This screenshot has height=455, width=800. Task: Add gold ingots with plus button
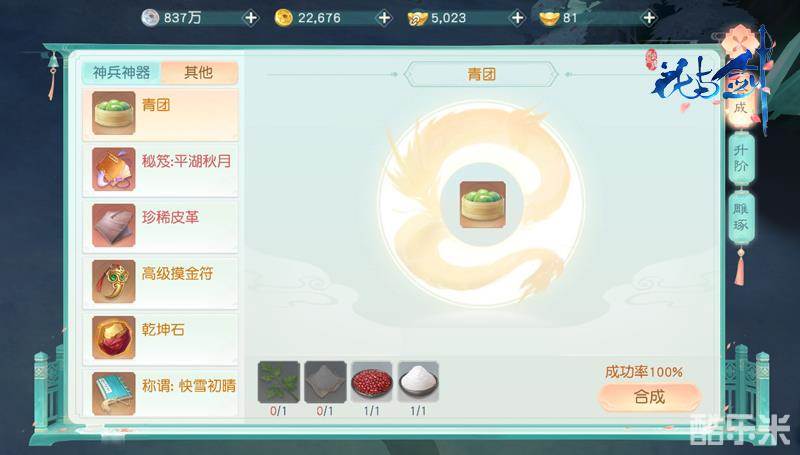click(648, 18)
